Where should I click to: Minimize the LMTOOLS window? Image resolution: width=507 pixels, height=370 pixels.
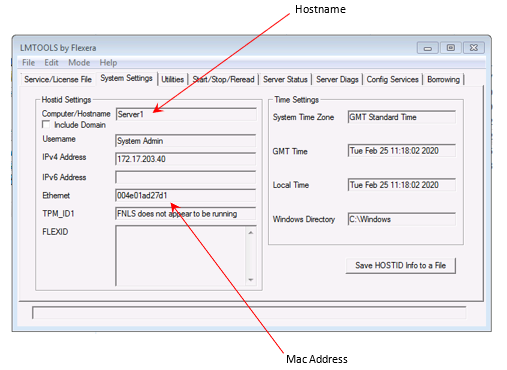click(428, 48)
